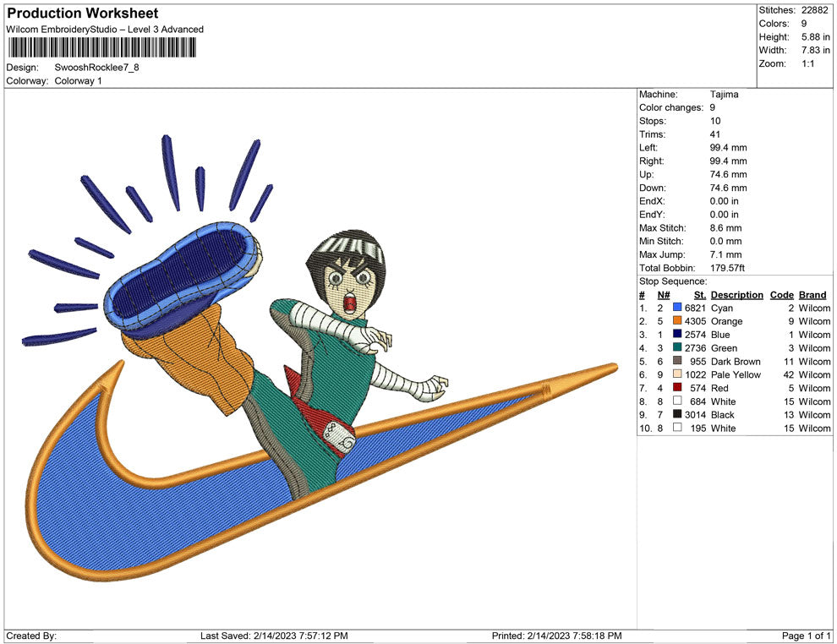837x644 pixels.
Task: Click 'Last Saved: 2/14/2023 7:57:12 PM'
Action: [x=274, y=636]
